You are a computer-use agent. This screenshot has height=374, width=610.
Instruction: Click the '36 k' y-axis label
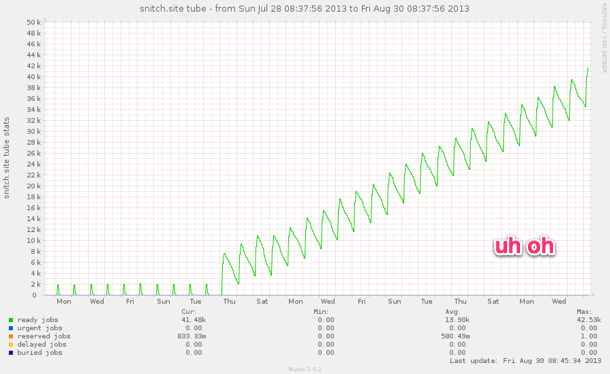(x=34, y=98)
